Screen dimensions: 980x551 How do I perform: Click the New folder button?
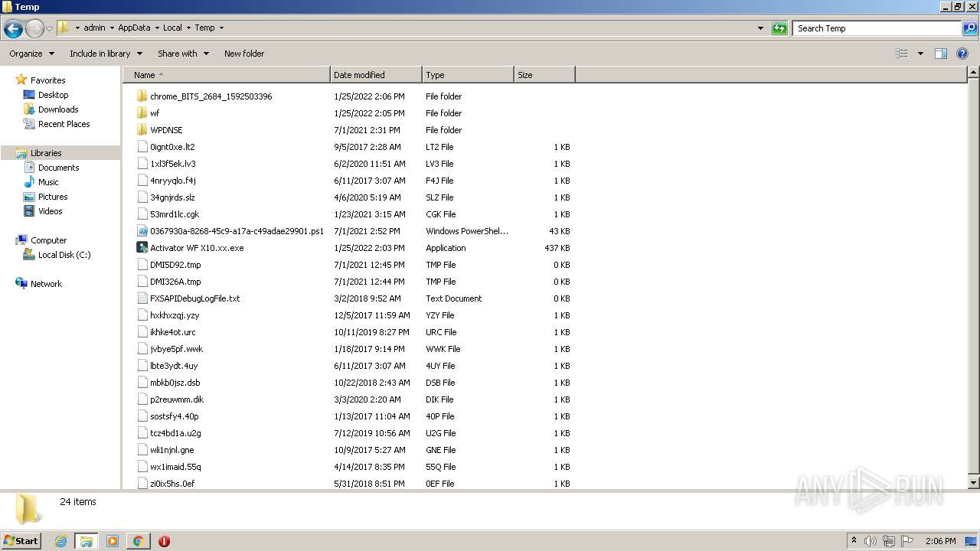click(x=244, y=54)
